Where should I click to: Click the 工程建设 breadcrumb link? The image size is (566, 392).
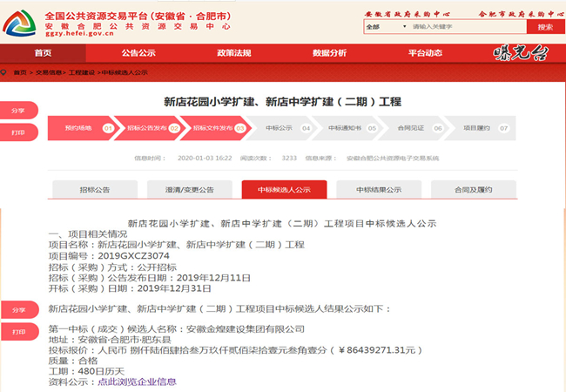coord(86,72)
